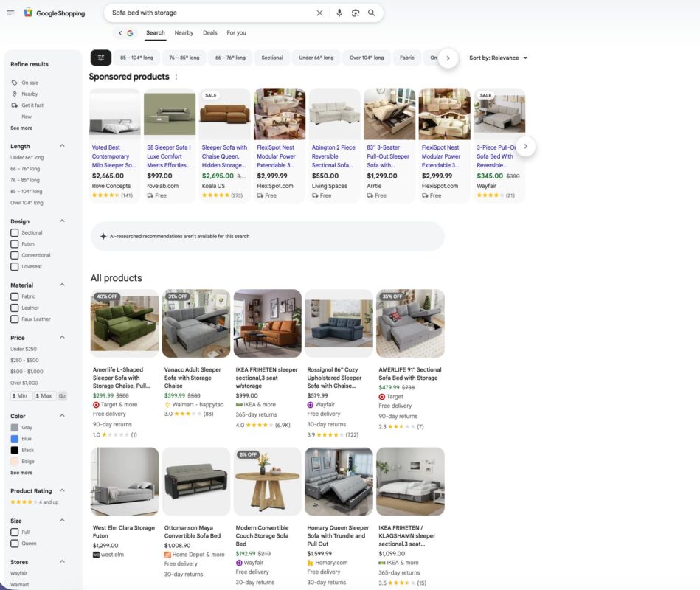Show more filter chips arrow
The image size is (700, 590).
[x=448, y=58]
